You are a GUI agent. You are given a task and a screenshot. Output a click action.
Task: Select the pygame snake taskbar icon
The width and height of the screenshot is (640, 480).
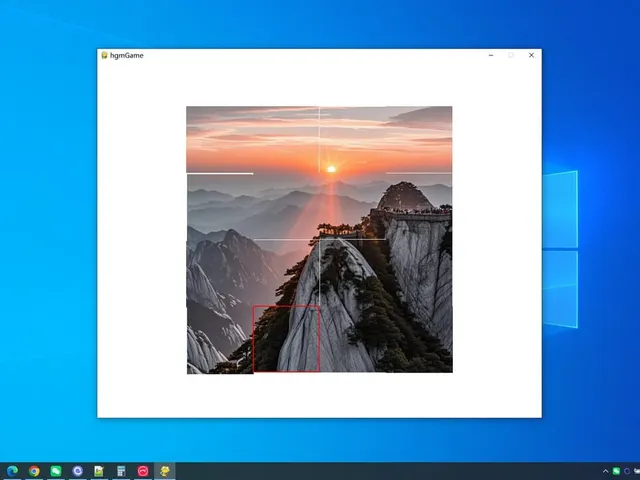tap(164, 471)
